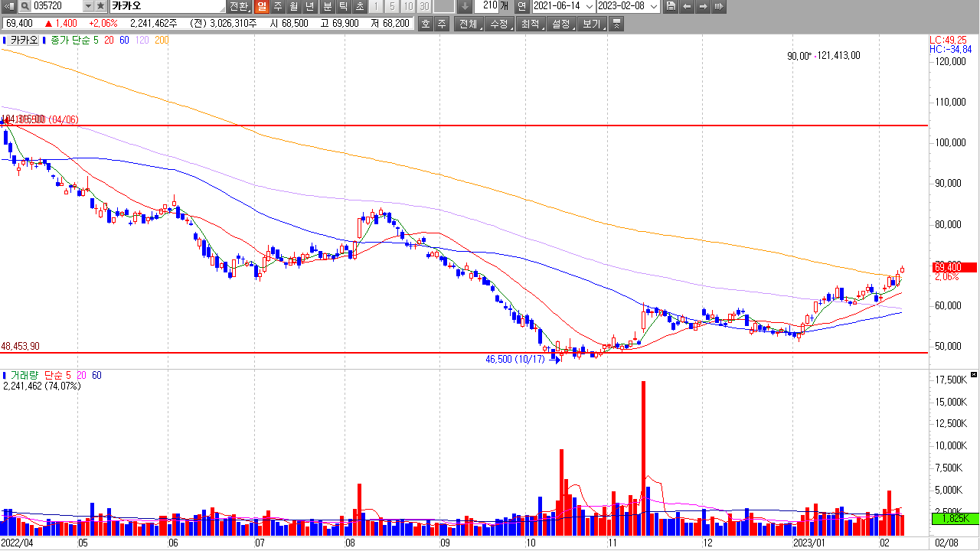980x551 pixels.
Task: Click the red 20 moving average period
Action: (109, 41)
